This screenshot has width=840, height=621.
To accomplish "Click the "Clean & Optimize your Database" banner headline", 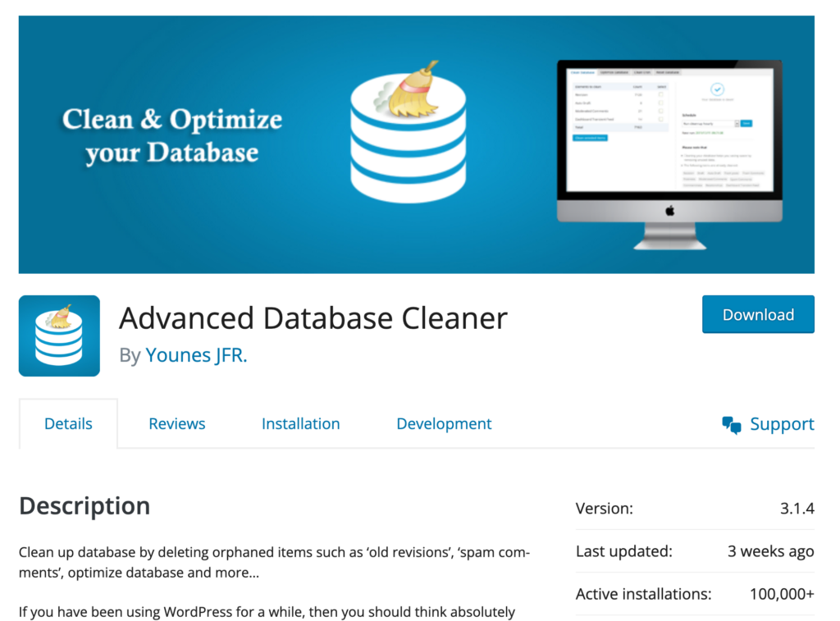I will click(172, 136).
